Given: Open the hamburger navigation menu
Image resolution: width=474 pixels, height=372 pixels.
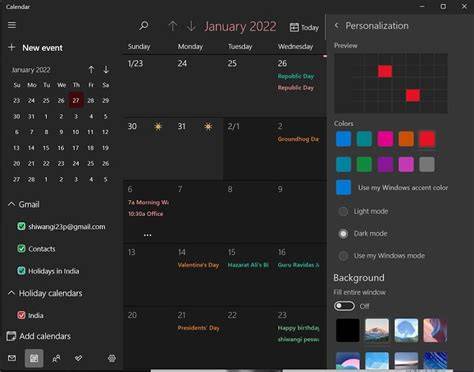Looking at the screenshot, I should [x=12, y=25].
